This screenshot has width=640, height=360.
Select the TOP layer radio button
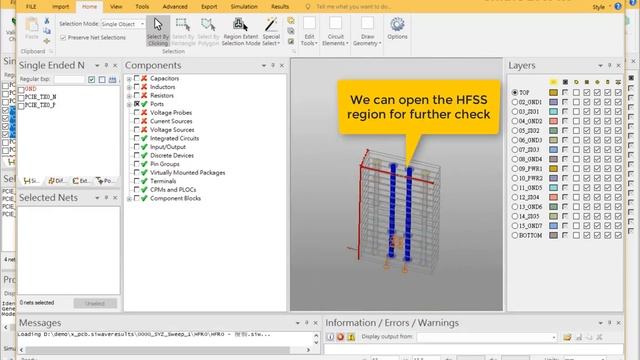click(515, 93)
